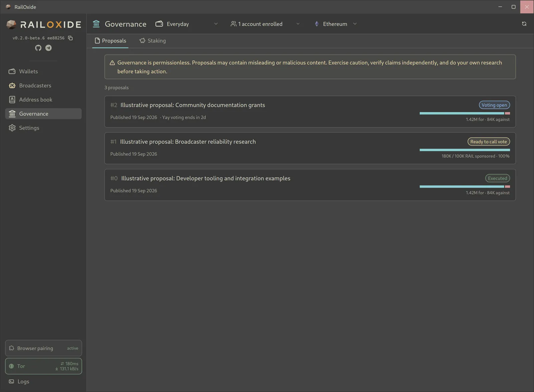Click the Voting open badge
534x392 pixels.
[x=494, y=105]
